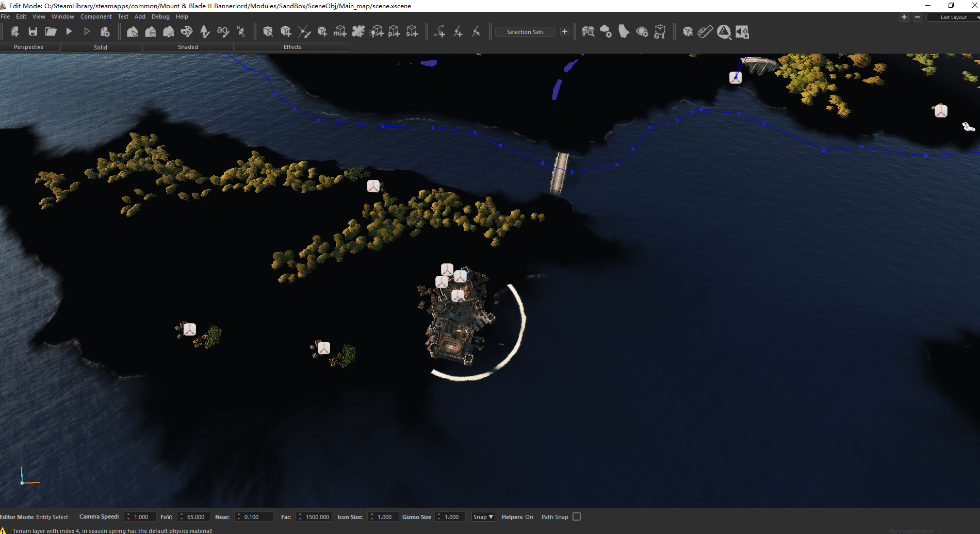Activate the ambient occlusion paint tool

223,31
